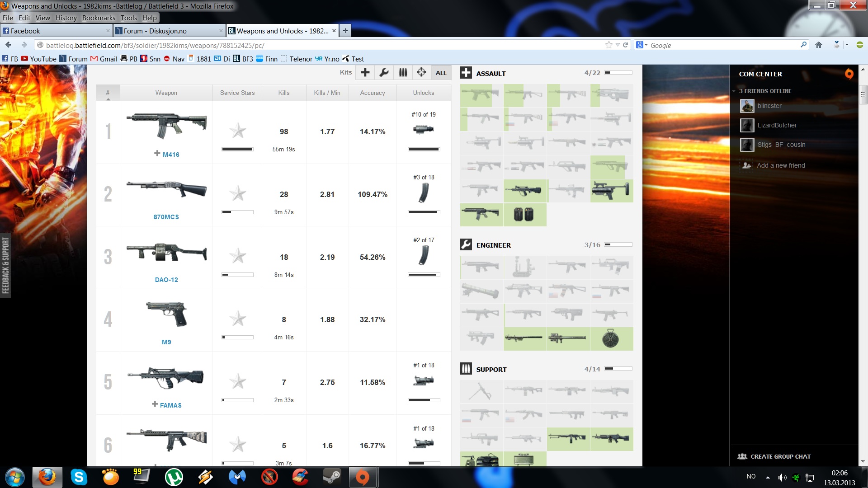This screenshot has height=488, width=868.
Task: Sort table by Unlocks column
Action: coord(424,93)
